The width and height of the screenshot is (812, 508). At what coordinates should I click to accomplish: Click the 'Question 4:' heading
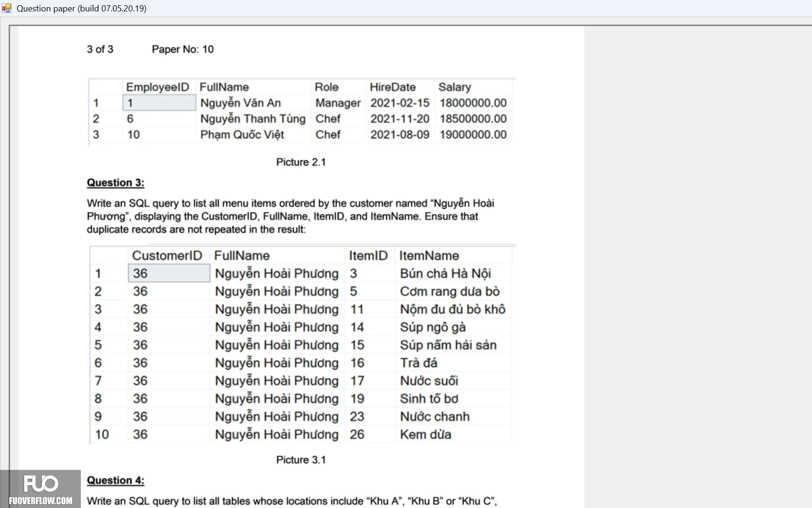(116, 480)
